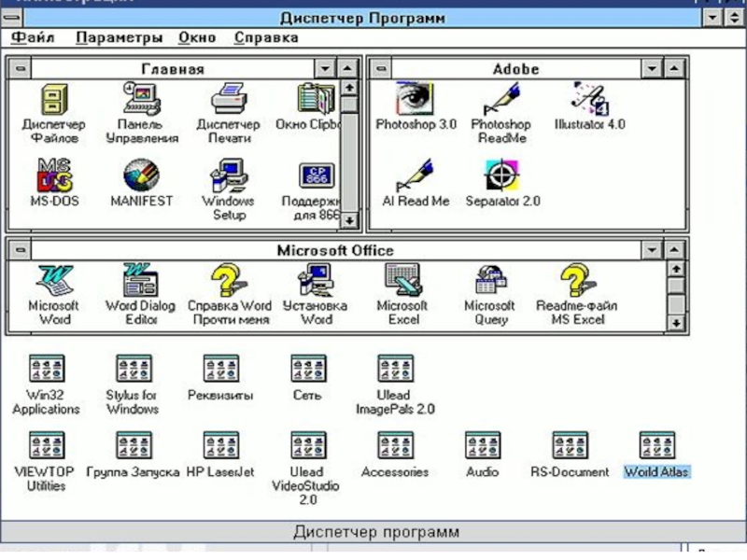
Task: Open the Главная window control menu box
Action: point(18,69)
